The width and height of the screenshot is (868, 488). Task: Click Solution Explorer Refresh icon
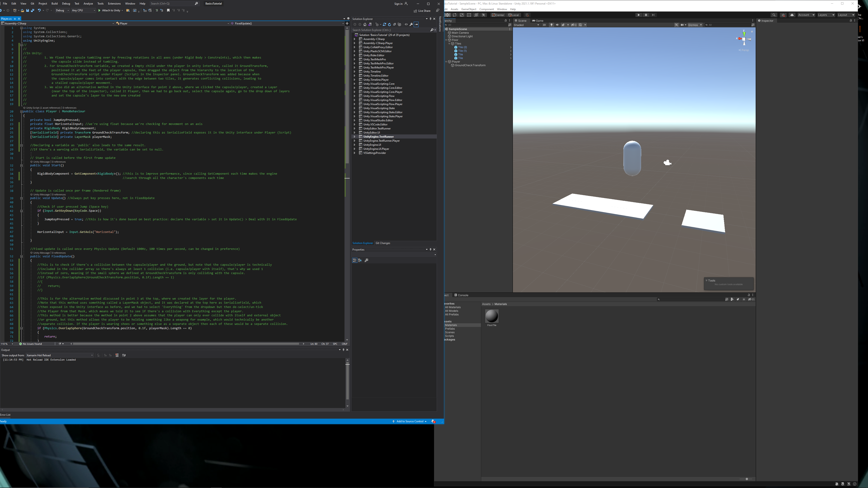click(389, 25)
